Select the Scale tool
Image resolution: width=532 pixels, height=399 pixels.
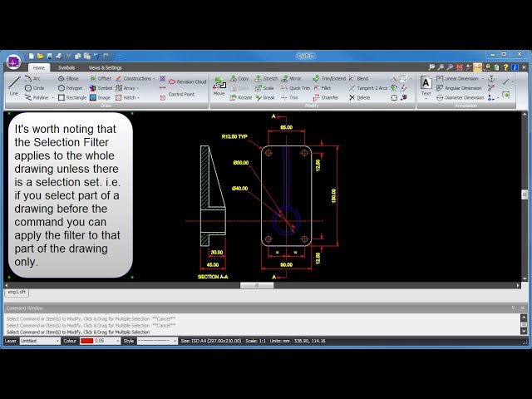click(x=264, y=88)
